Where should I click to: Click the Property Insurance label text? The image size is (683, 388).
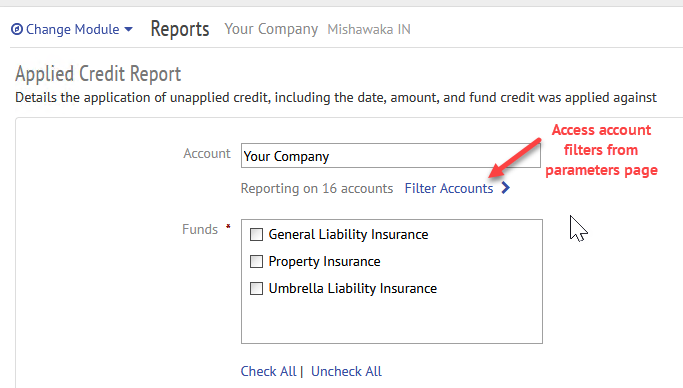pos(325,261)
